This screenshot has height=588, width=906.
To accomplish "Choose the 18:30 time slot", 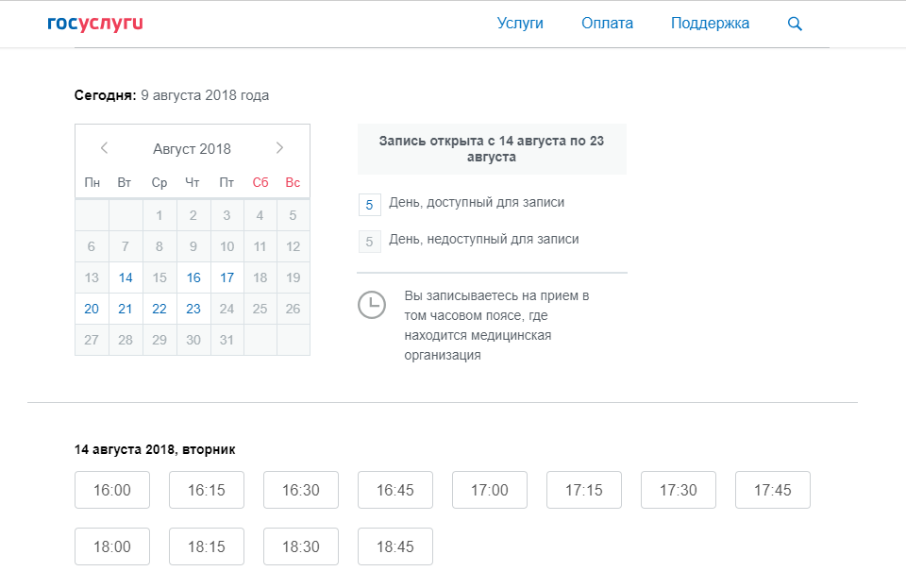I will coord(301,546).
